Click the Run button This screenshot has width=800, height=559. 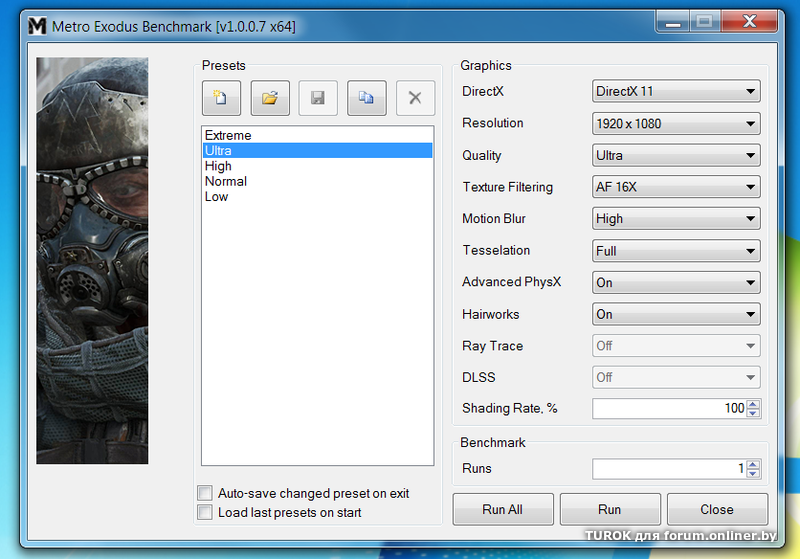[x=609, y=509]
